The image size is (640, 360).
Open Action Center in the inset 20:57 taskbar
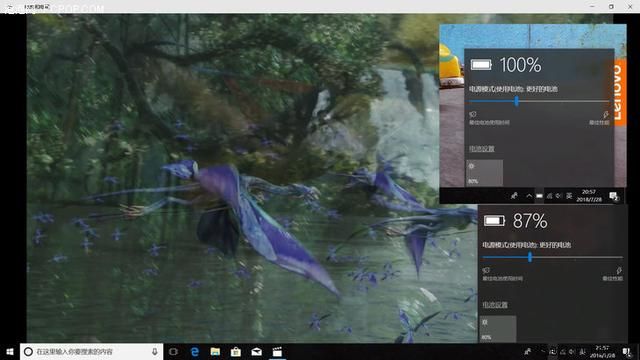[614, 196]
